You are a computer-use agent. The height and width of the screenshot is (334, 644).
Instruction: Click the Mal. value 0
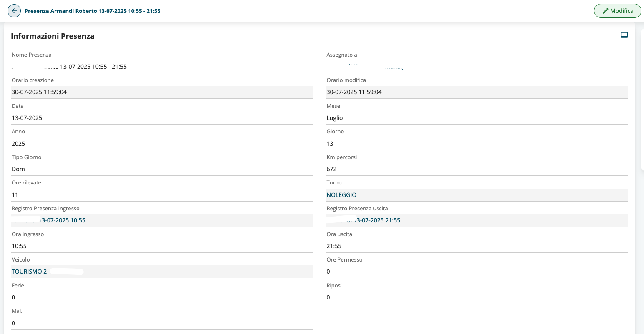coord(13,323)
